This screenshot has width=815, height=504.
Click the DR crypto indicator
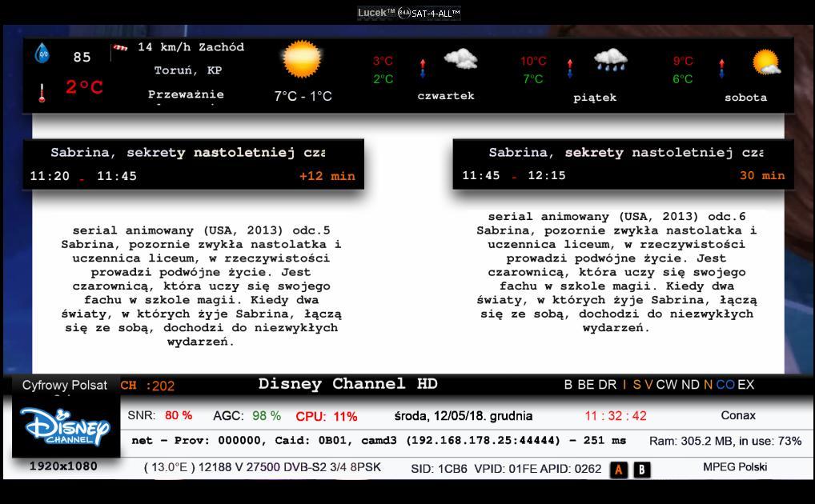(607, 385)
